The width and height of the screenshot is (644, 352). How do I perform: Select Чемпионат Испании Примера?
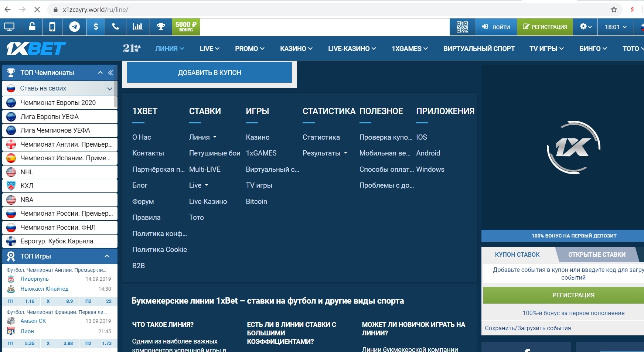[x=60, y=158]
